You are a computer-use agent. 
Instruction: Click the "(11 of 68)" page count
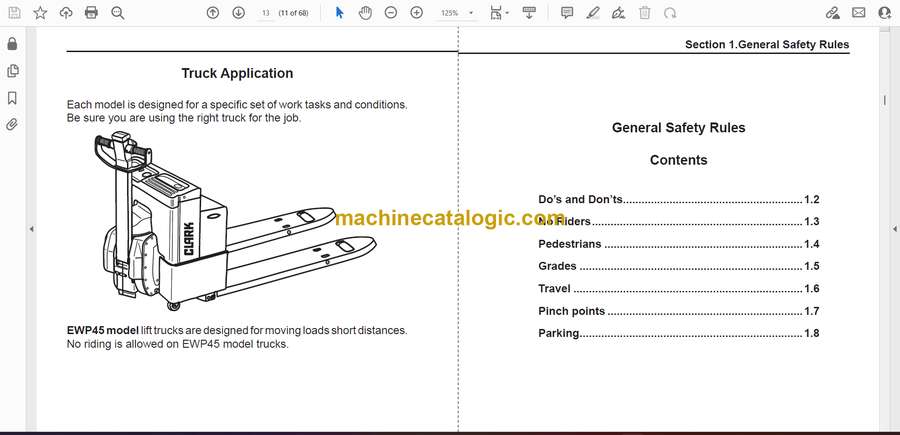293,13
